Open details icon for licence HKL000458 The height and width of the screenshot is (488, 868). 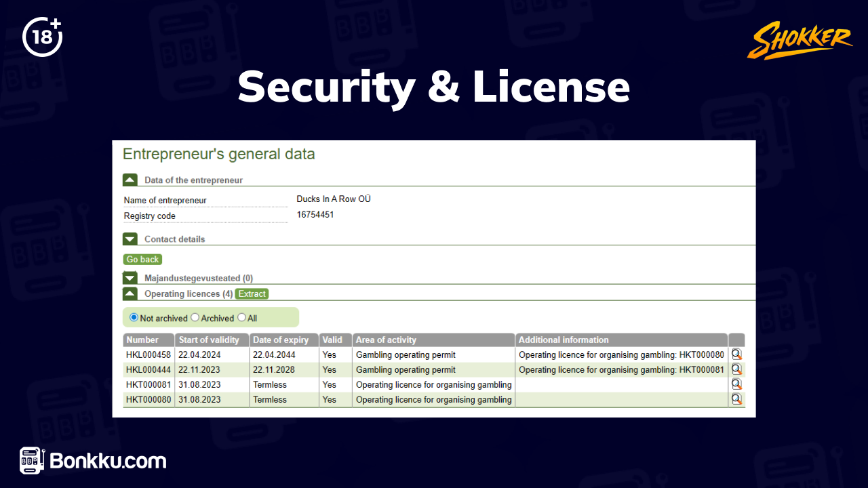pos(736,354)
